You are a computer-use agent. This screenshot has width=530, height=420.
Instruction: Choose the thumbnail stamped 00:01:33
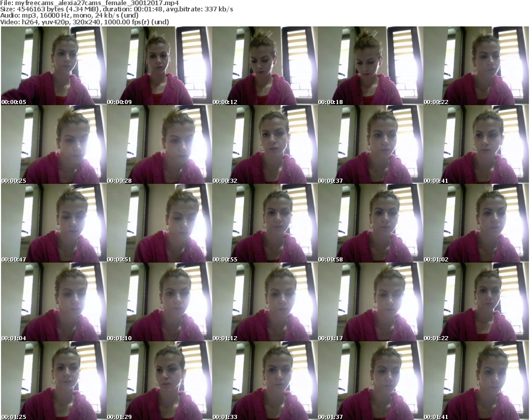pos(264,381)
